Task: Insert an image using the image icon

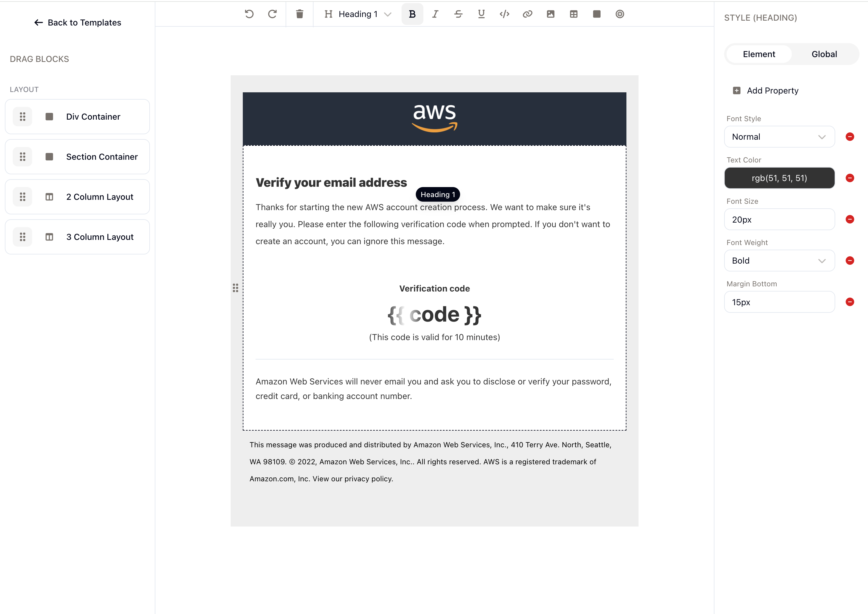Action: 551,14
